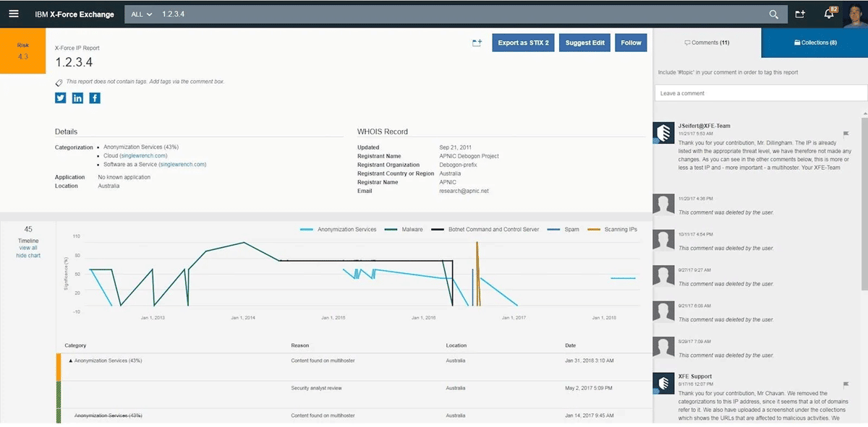Flag the JSeifert@XFE-Team comment
Viewport: 868px width, 427px height.
click(846, 134)
